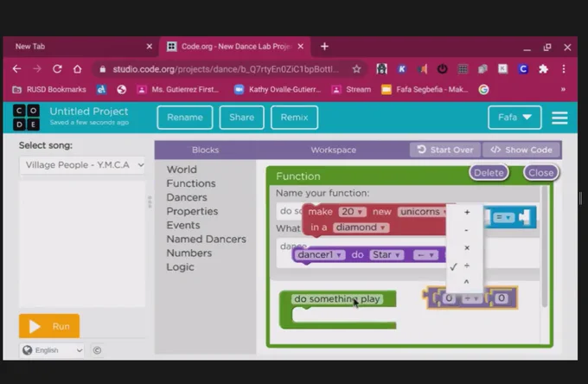Select the - operator from the menu
The height and width of the screenshot is (384, 588).
point(466,230)
